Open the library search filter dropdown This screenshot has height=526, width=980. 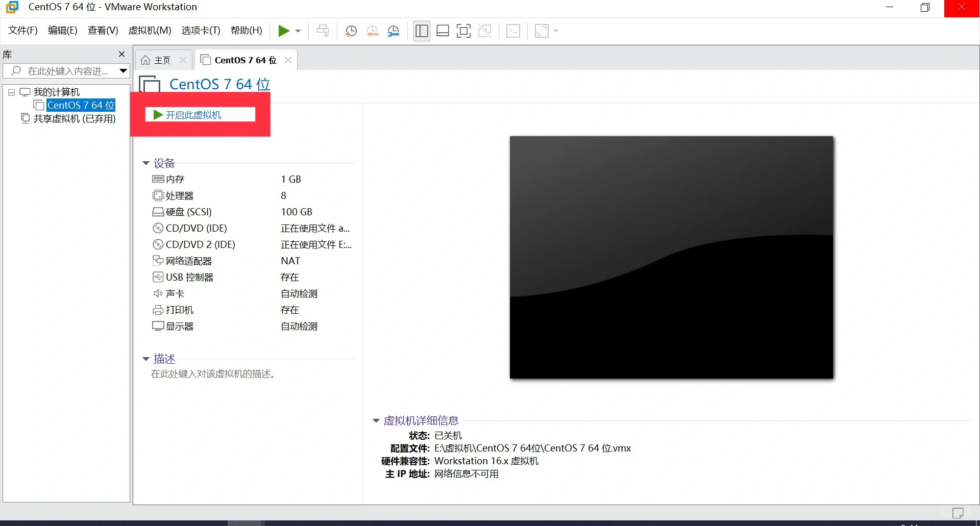tap(122, 71)
